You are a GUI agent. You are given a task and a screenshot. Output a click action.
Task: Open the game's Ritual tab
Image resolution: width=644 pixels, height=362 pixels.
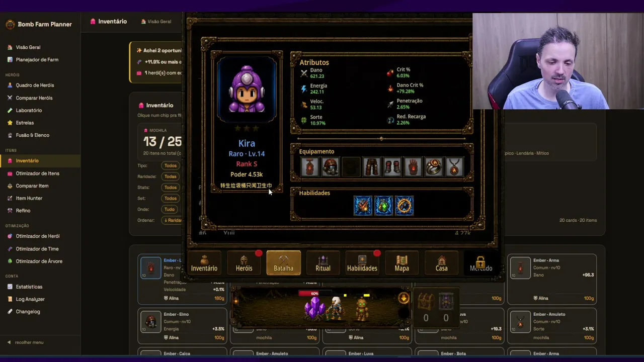[x=323, y=263]
